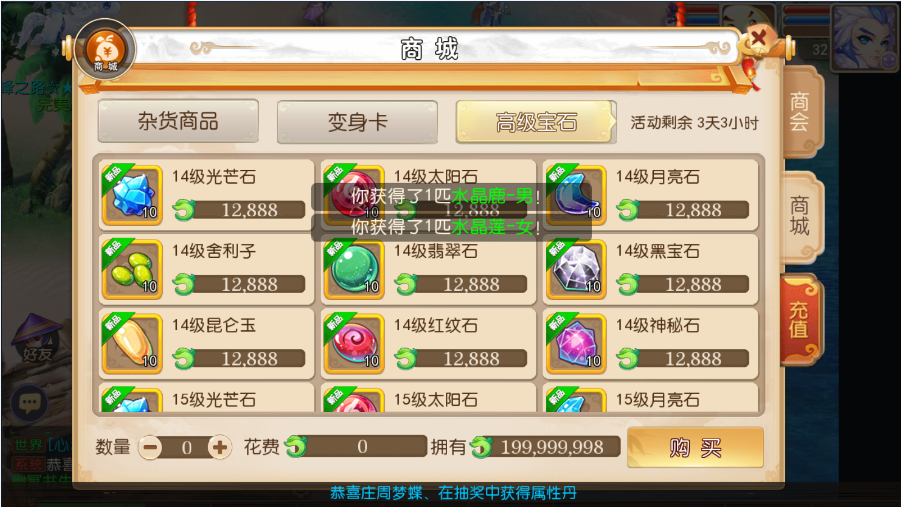Screen dimensions: 901x507
Task: Close the 商城 shop window
Action: (758, 39)
